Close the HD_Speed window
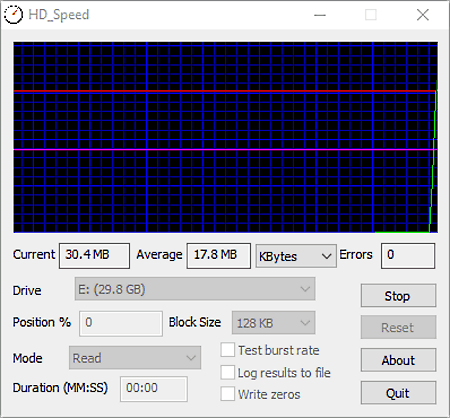Viewport: 450px width, 418px height. (x=423, y=15)
